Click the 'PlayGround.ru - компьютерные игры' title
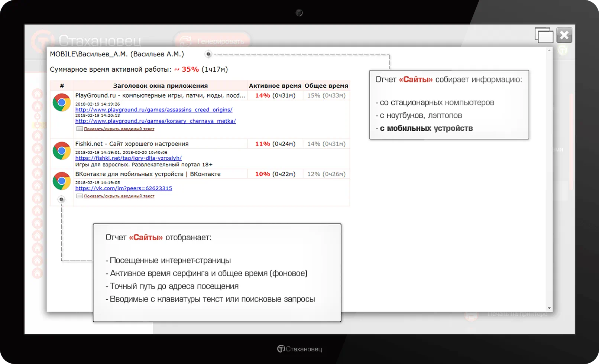The width and height of the screenshot is (599, 364). pyautogui.click(x=160, y=95)
